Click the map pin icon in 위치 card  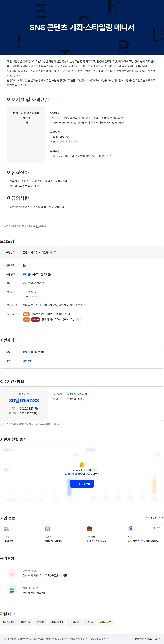click(131, 528)
